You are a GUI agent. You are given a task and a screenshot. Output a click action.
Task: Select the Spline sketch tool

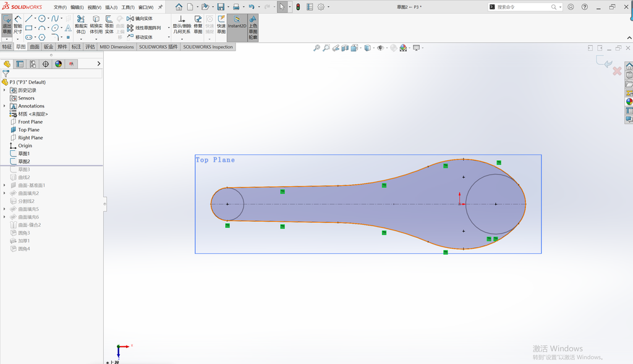55,19
